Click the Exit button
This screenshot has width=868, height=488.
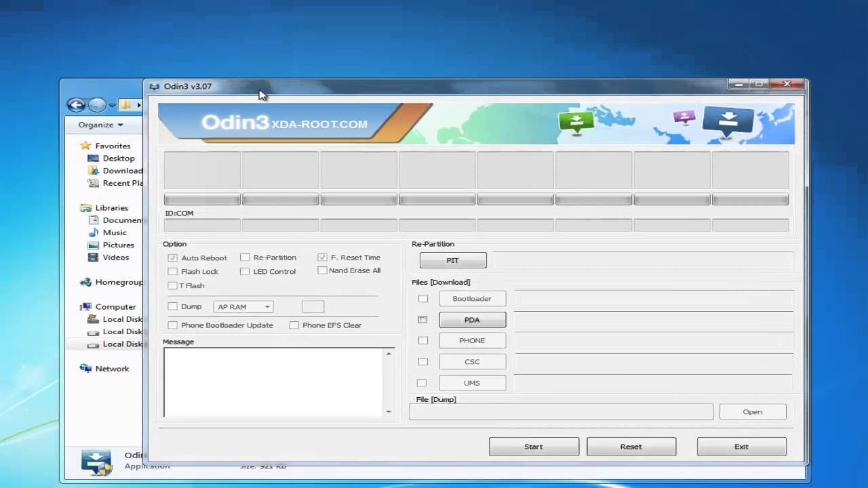tap(742, 447)
